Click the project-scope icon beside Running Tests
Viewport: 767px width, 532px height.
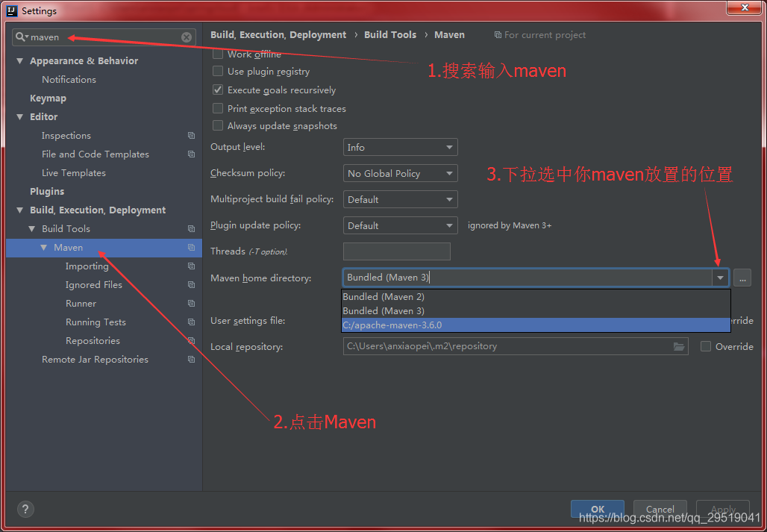[191, 322]
